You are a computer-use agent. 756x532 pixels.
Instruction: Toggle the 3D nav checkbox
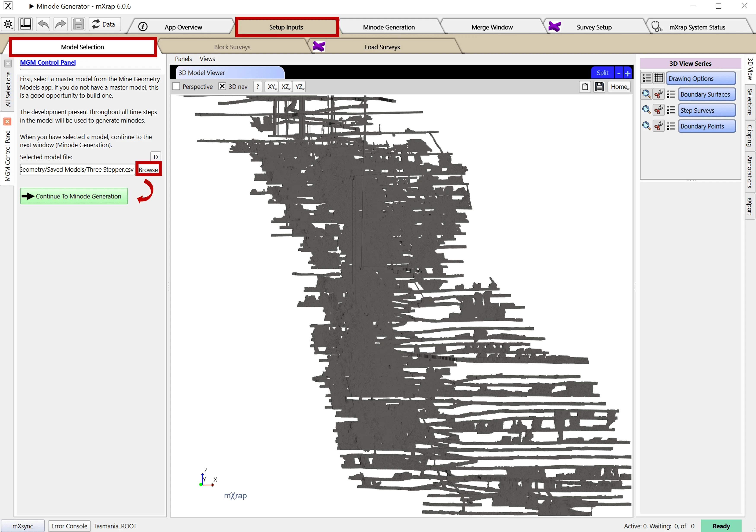[x=222, y=87]
